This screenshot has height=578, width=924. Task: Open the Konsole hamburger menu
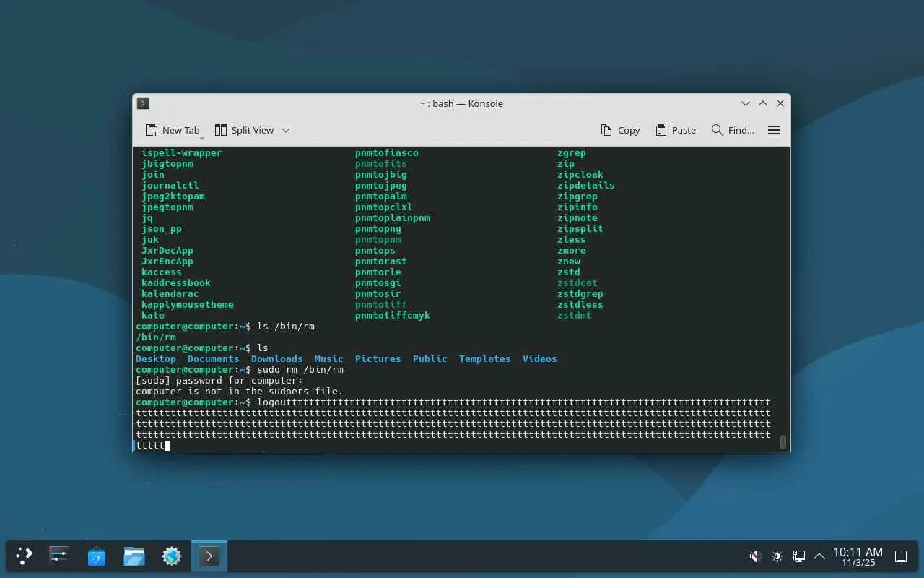pos(774,130)
